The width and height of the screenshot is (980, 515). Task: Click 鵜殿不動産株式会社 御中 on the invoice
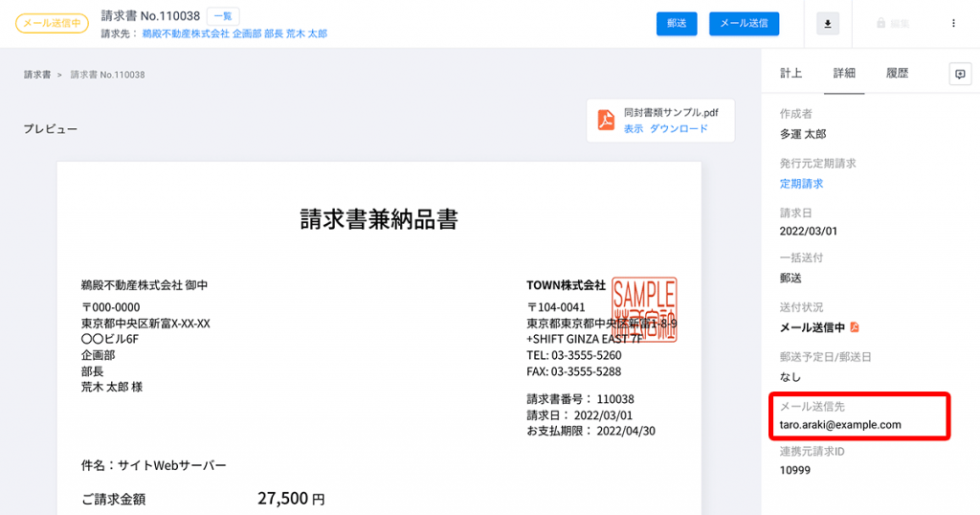pos(145,285)
